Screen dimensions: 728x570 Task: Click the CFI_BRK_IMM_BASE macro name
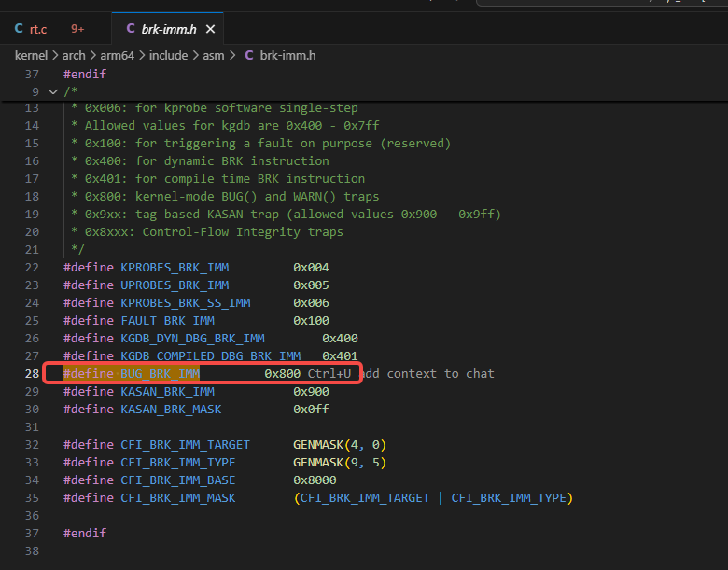click(178, 480)
